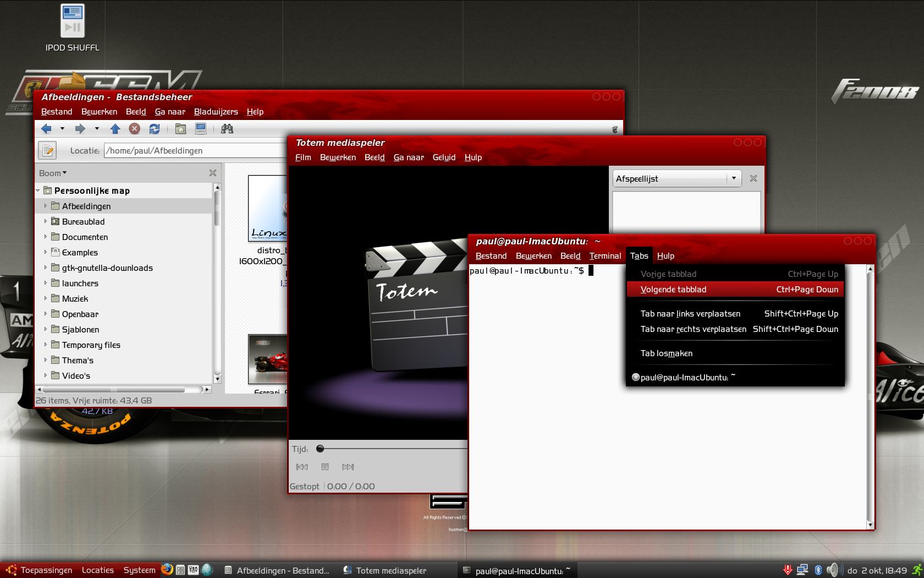Select gtk-gnutella-downloads in the tree
Viewport: 924px width, 578px height.
107,268
